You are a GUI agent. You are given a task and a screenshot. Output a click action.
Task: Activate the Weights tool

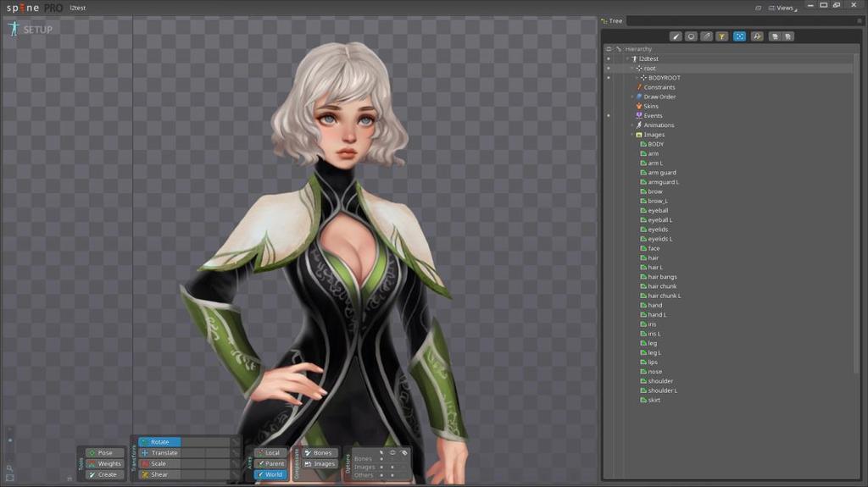(x=104, y=464)
